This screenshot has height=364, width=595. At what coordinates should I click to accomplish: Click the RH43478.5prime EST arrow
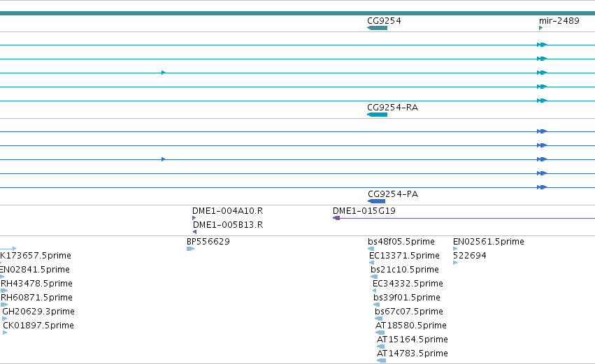click(x=4, y=291)
